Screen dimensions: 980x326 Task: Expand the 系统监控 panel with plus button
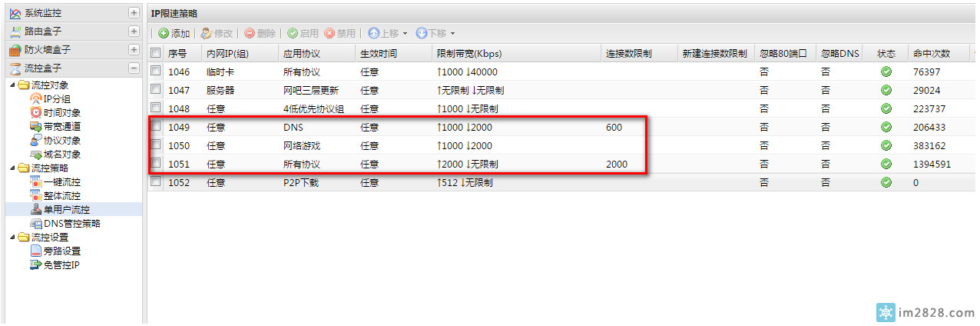pos(134,13)
